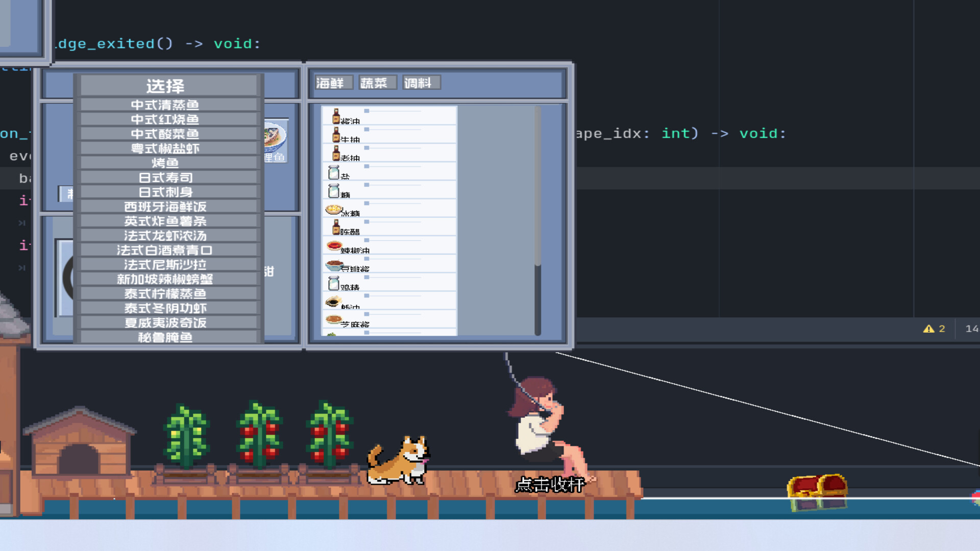Click the 老抽 dark soy sauce bottle icon
Image resolution: width=980 pixels, height=551 pixels.
pyautogui.click(x=336, y=154)
